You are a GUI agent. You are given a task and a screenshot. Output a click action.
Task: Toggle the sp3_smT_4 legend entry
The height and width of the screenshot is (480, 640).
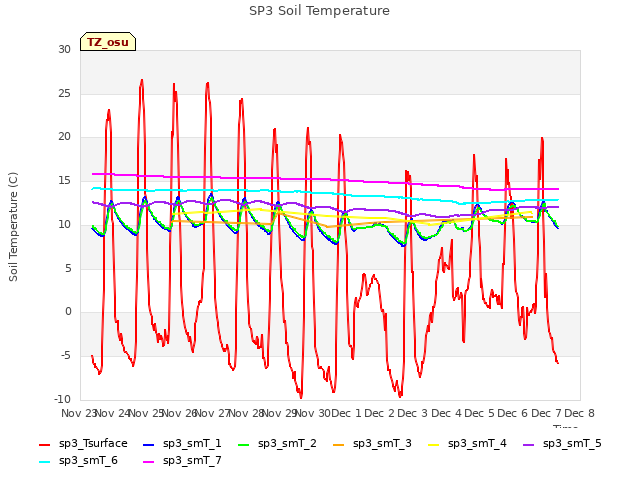click(467, 443)
